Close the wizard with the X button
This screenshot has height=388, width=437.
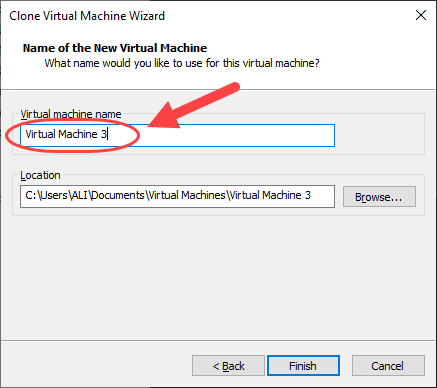coord(421,15)
